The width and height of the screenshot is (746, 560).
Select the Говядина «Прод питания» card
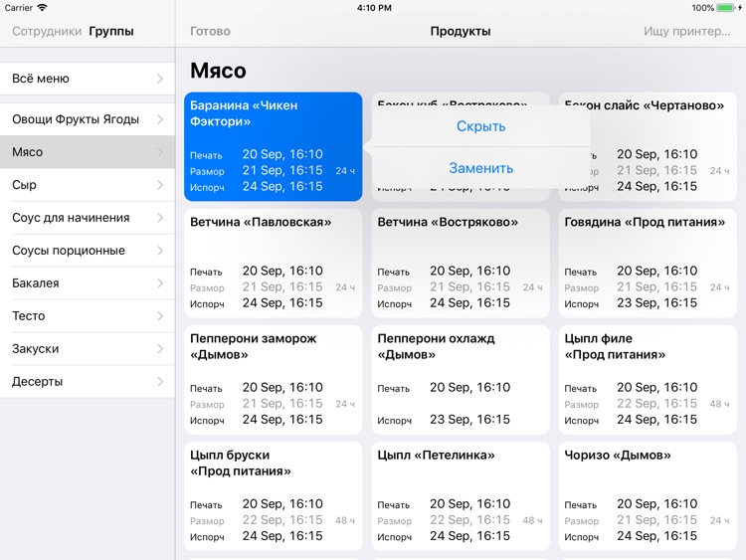pos(648,264)
